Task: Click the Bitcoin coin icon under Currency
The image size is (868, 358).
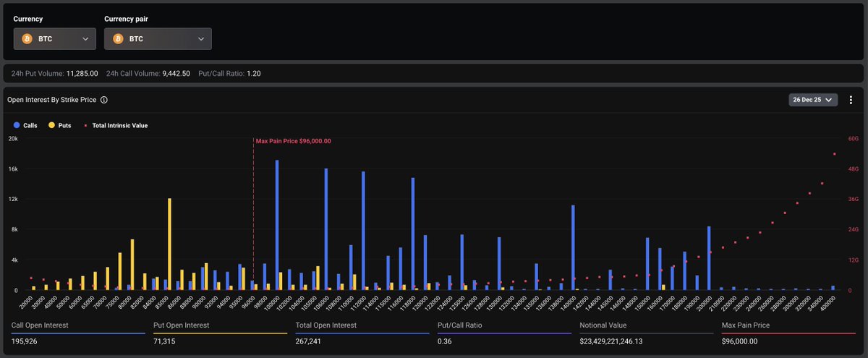Action: click(x=27, y=39)
